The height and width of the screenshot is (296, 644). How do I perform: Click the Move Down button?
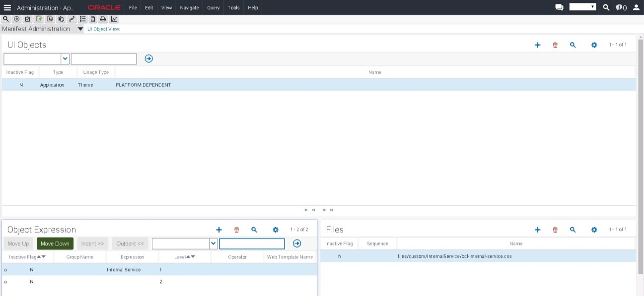(55, 243)
